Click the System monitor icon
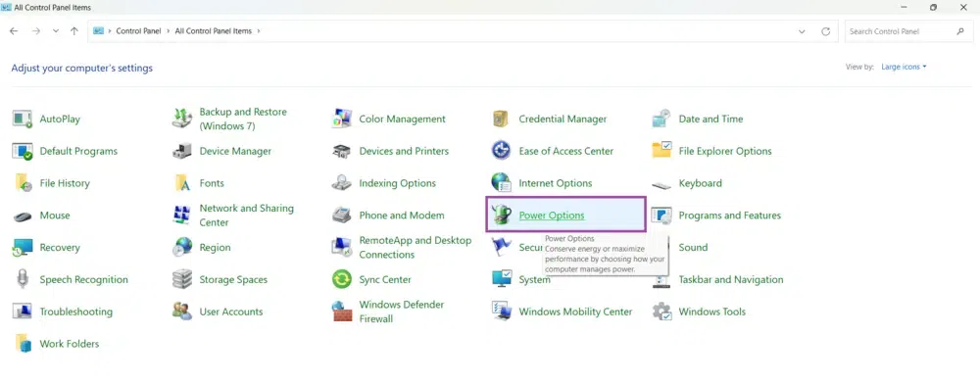The width and height of the screenshot is (980, 384). point(501,279)
